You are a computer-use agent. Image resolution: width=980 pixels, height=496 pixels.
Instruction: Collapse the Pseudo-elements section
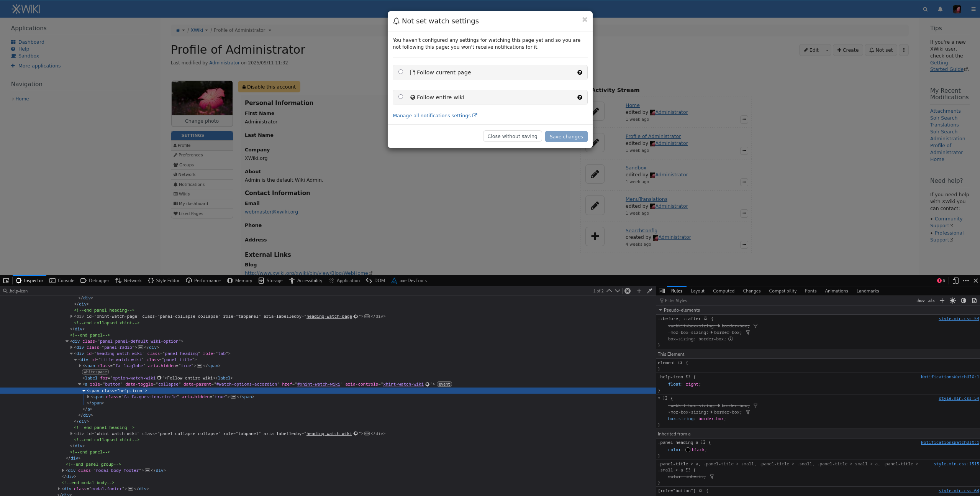(660, 310)
